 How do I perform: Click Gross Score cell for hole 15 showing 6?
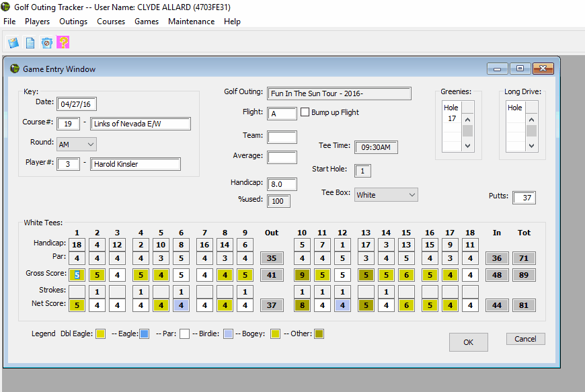click(x=406, y=275)
